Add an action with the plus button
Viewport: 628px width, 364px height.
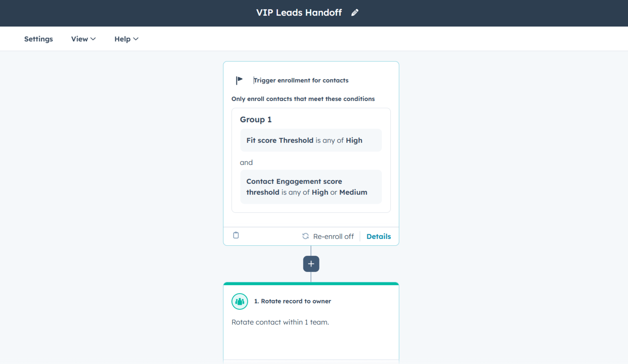(311, 264)
